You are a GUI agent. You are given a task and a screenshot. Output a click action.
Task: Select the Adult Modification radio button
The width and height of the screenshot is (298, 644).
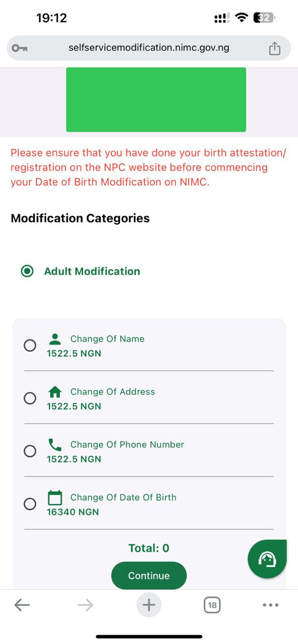click(27, 271)
